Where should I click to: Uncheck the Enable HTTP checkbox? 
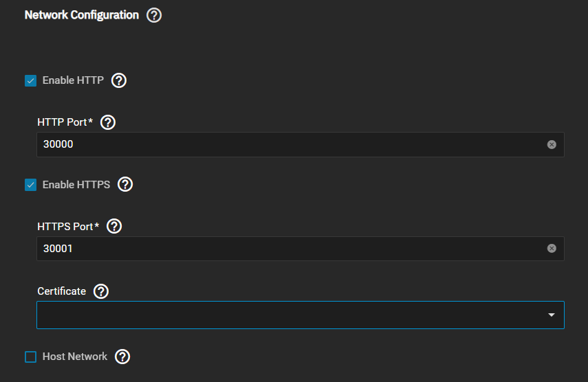coord(30,81)
